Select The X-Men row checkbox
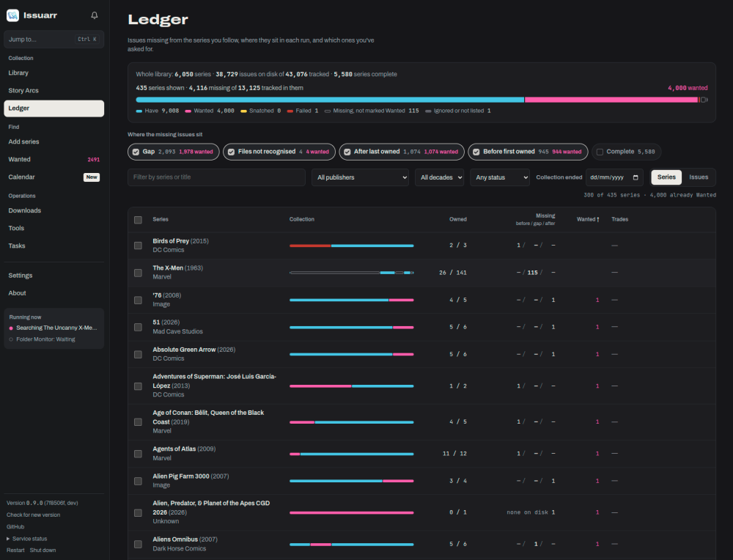This screenshot has width=733, height=560. pyautogui.click(x=138, y=273)
